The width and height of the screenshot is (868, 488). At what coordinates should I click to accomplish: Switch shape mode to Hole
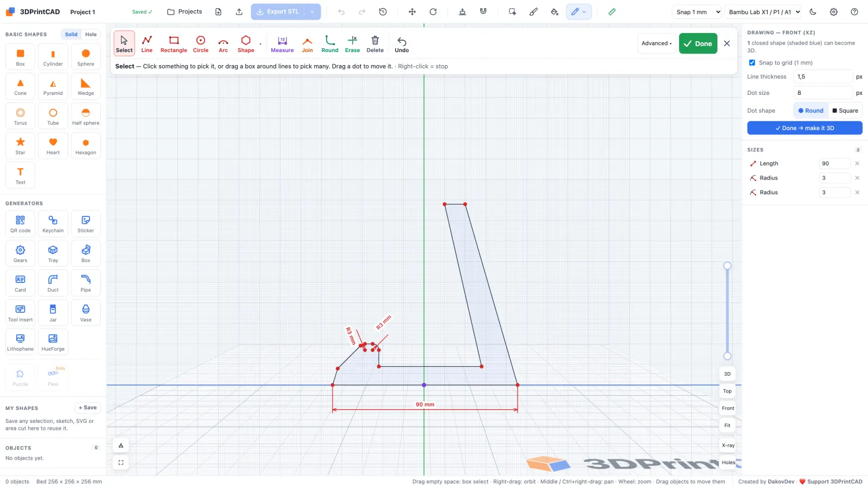pyautogui.click(x=91, y=34)
